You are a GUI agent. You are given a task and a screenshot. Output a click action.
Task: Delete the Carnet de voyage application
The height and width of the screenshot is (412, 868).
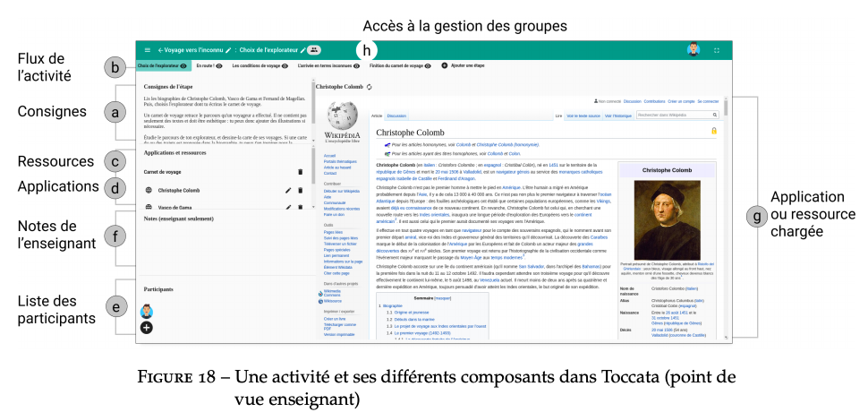[300, 172]
